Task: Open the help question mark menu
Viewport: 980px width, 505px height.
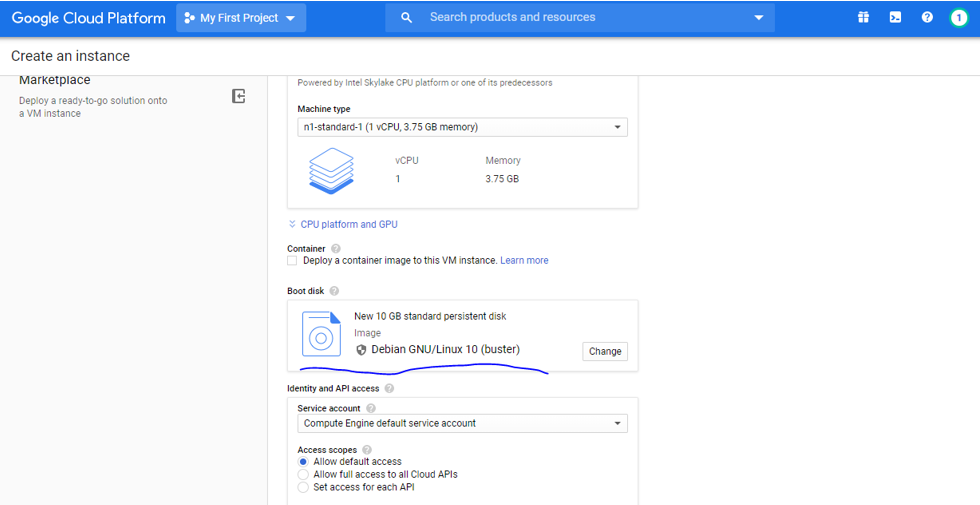Action: point(927,18)
